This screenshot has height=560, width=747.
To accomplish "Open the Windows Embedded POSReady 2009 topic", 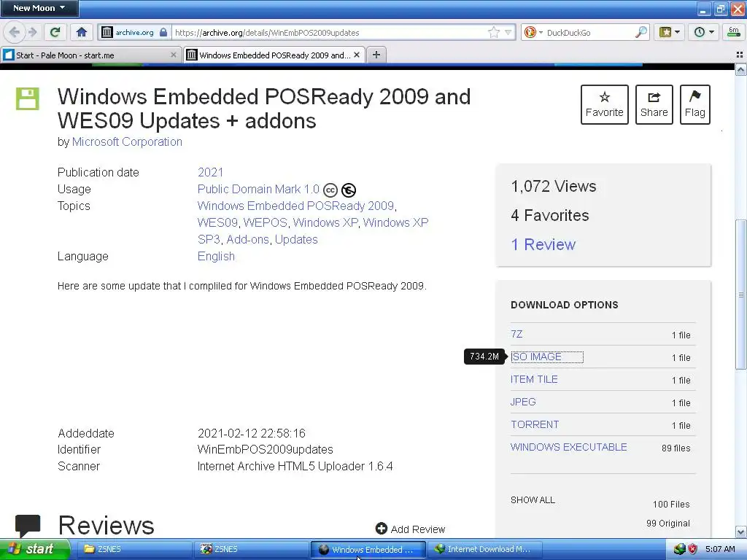I will coord(296,206).
